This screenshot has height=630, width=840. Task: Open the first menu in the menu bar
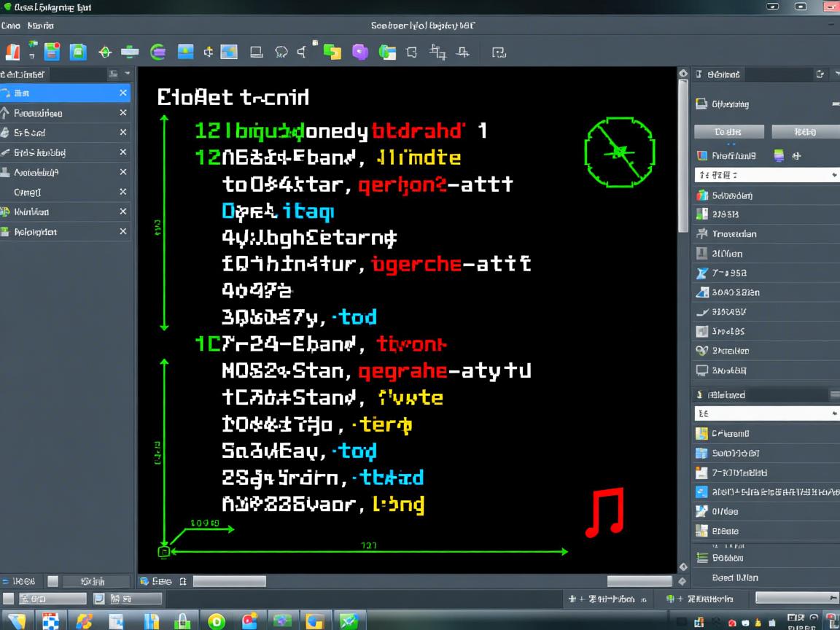tap(10, 26)
